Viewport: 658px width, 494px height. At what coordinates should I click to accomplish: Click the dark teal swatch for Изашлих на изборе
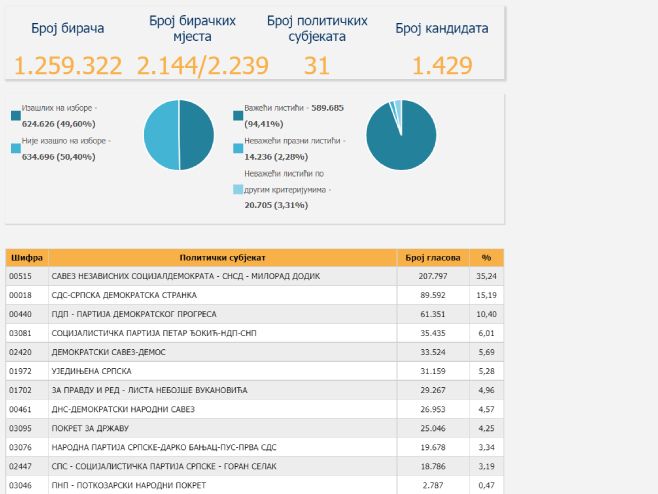(16, 116)
